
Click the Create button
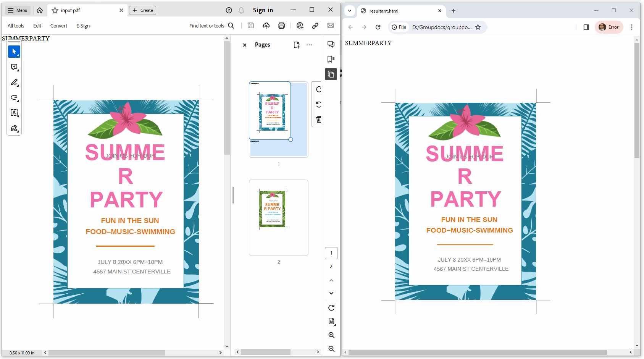(143, 10)
